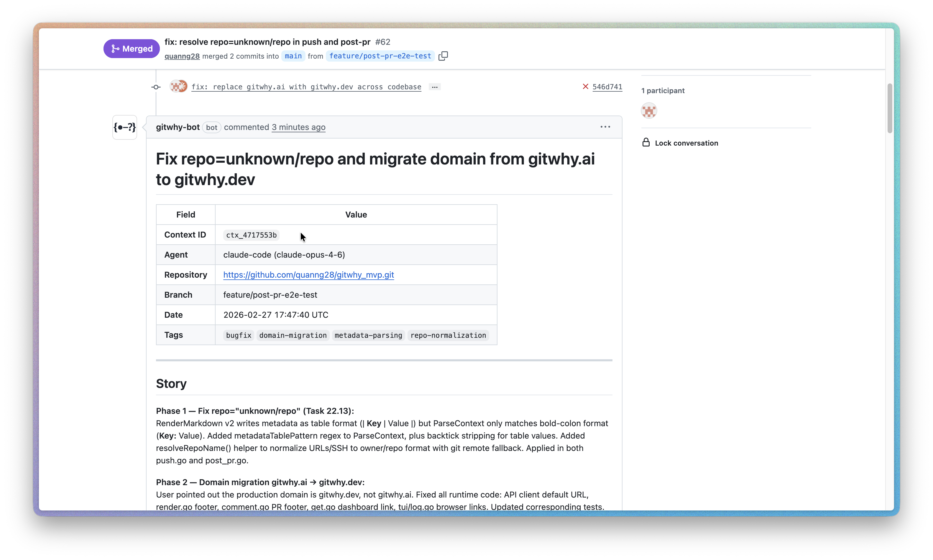
Task: Open the gitwhy-bot avatar icon
Action: (x=124, y=127)
